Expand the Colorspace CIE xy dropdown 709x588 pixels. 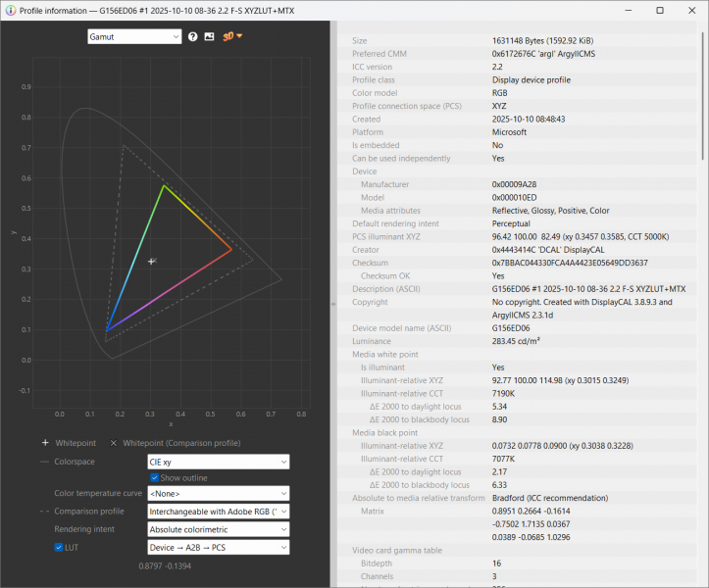(x=218, y=461)
